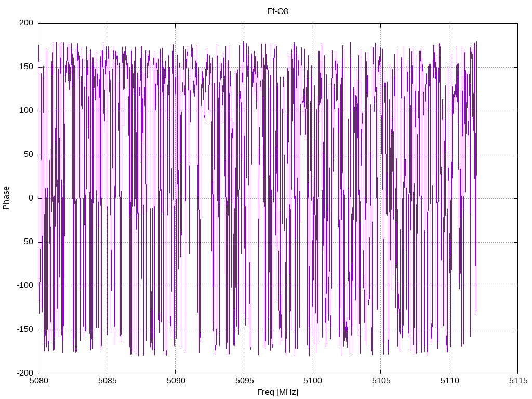Click the y-axis tick label -200
This screenshot has width=532, height=399.
tap(25, 373)
